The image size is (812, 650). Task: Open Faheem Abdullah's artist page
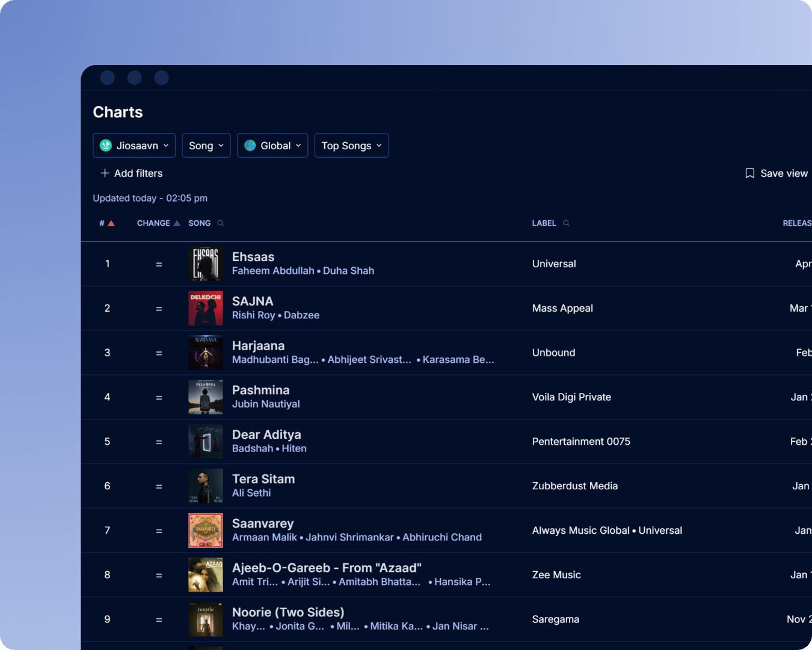coord(272,270)
